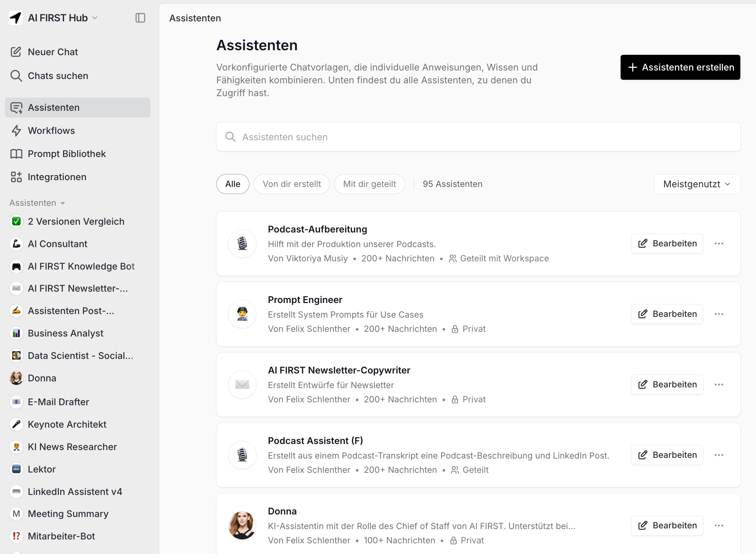Click the three-dot menu for Prompt Engineer
756x554 pixels.
[719, 314]
